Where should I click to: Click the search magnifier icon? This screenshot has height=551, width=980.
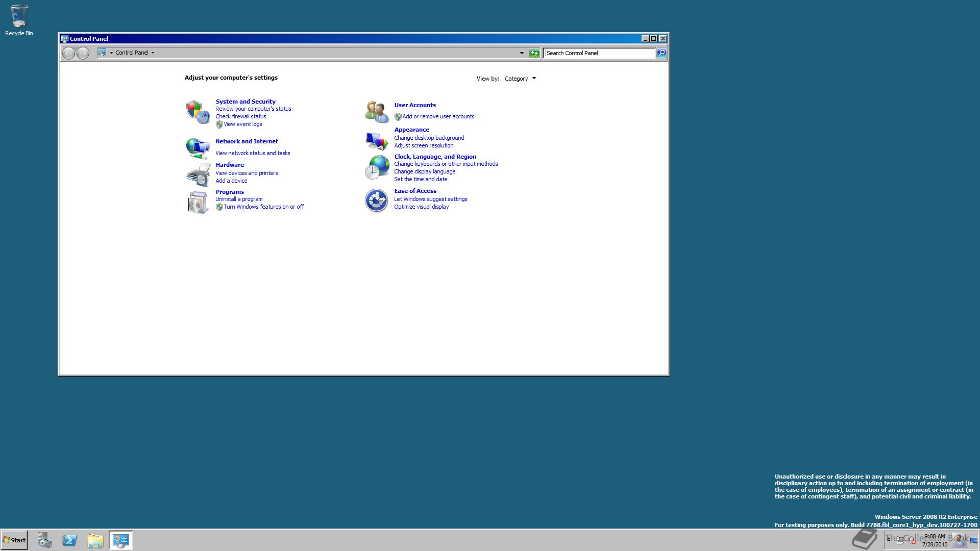[661, 53]
